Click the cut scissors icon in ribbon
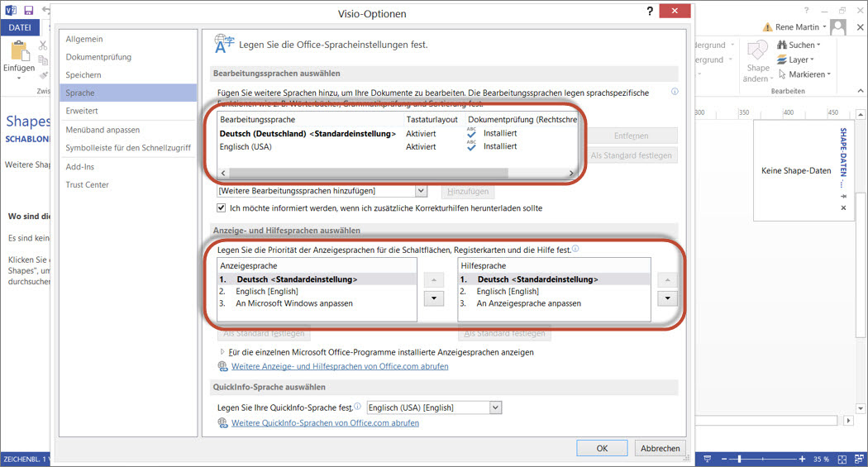 coord(43,45)
